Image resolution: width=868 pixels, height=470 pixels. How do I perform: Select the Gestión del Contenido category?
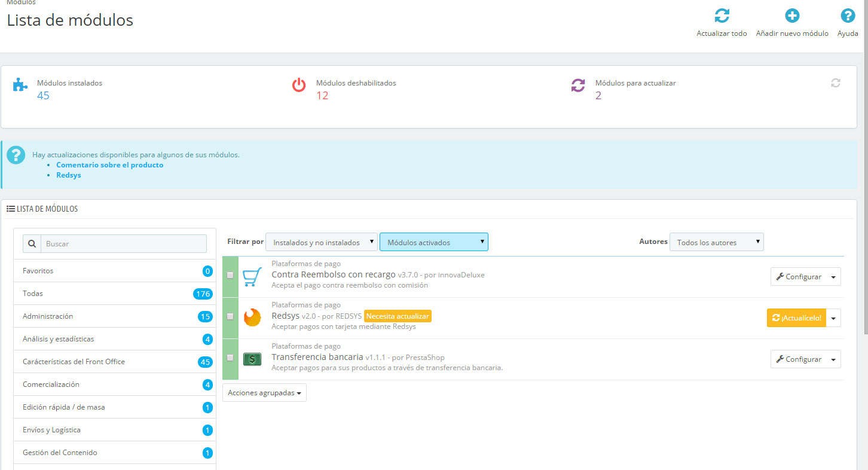115,453
